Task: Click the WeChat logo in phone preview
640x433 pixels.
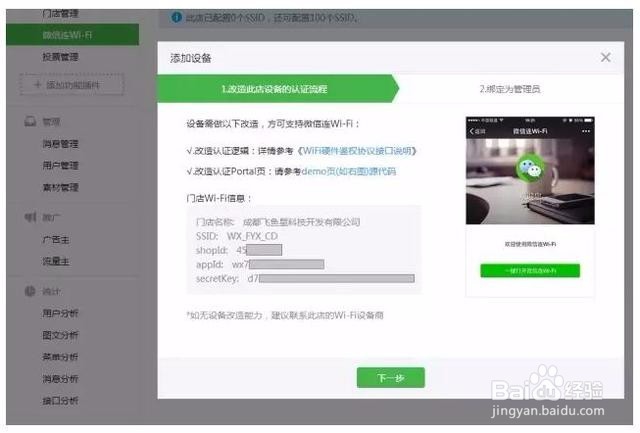Action: (x=529, y=168)
